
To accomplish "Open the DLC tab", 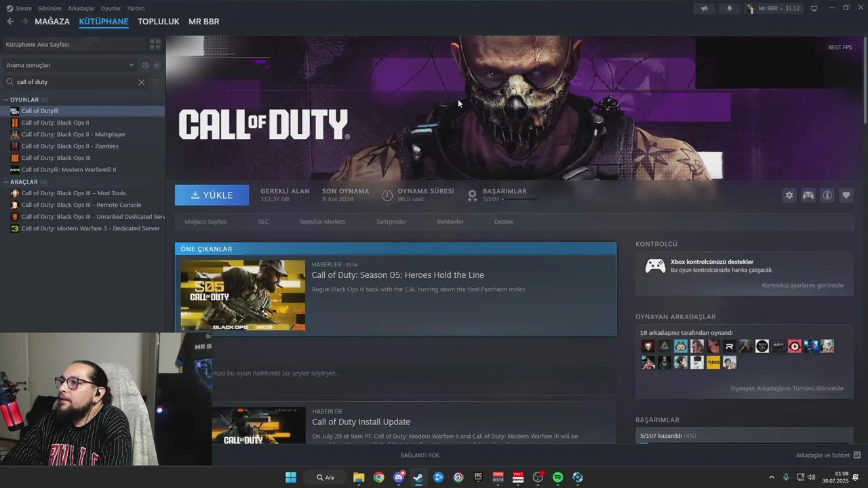I will pyautogui.click(x=263, y=222).
